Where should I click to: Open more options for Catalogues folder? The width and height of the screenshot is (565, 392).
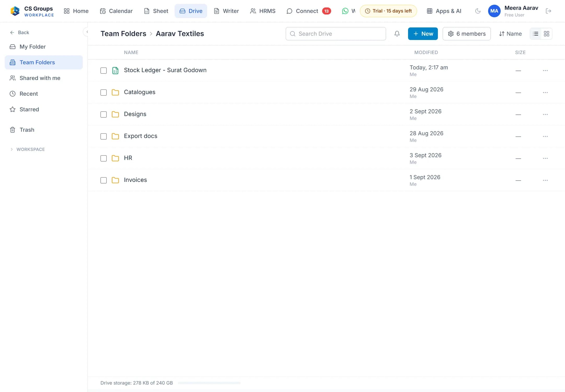(x=545, y=93)
